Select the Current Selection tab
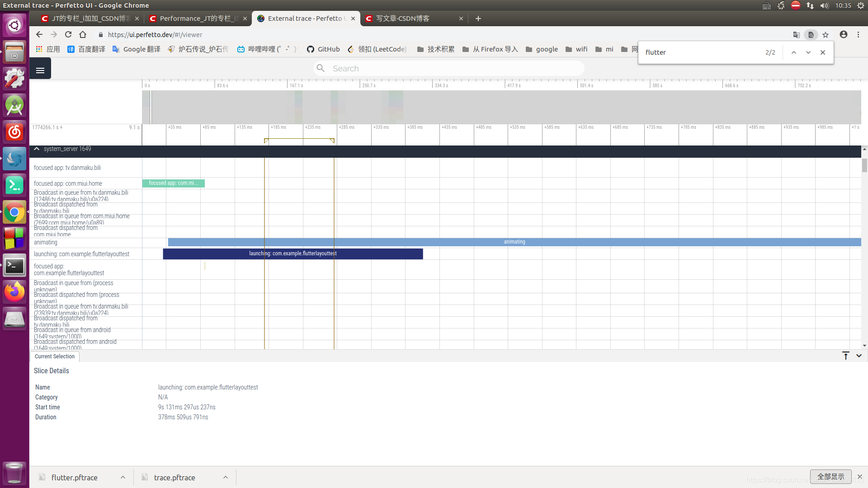Screen dimensions: 868x488 click(55, 357)
